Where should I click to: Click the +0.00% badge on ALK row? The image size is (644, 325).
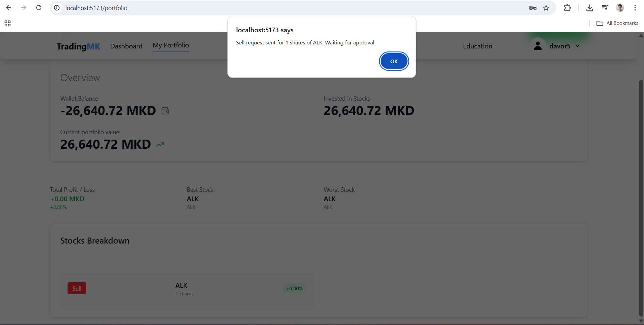coord(294,289)
